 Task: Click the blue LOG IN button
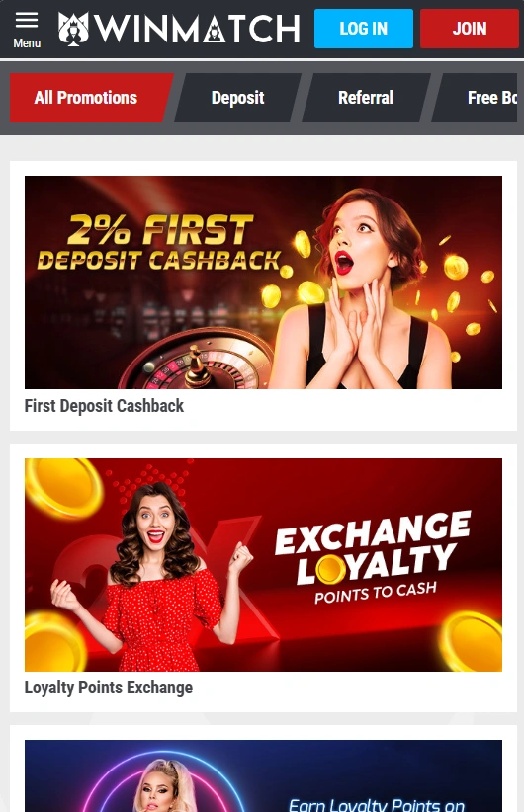(363, 29)
